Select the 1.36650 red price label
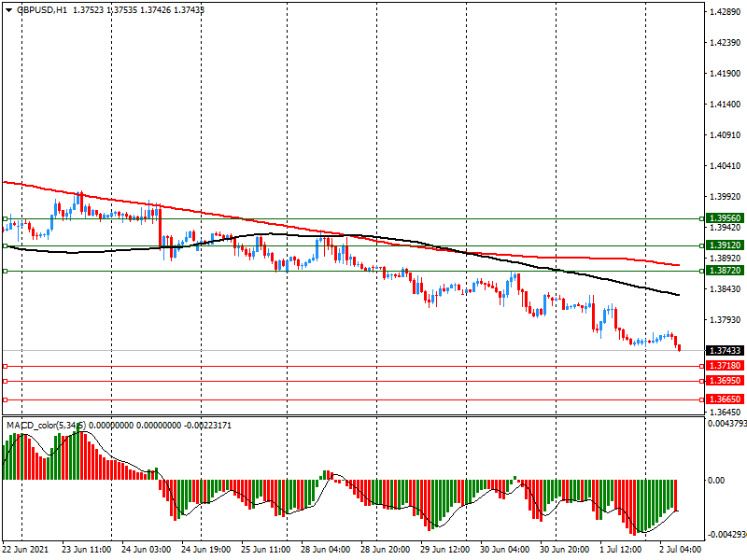Viewport: 747px width, 560px height. 725,399
